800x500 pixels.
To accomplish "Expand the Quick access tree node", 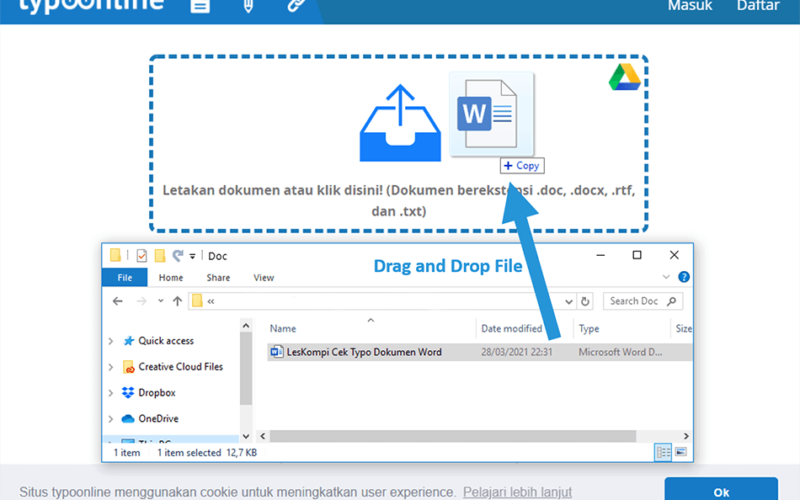I will 111,341.
